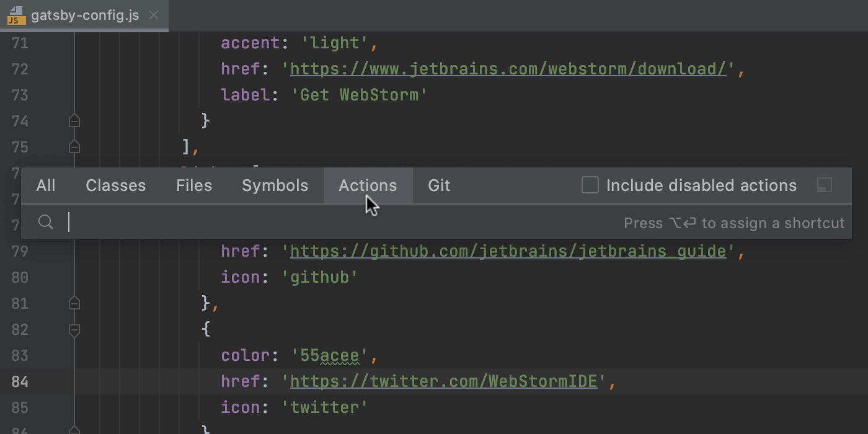Open the github.com jetbrains_guide link

508,251
